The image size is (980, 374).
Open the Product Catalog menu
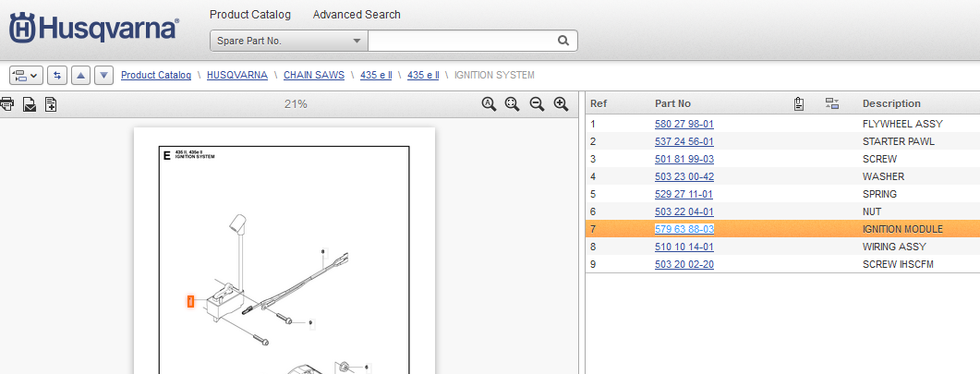coord(250,15)
